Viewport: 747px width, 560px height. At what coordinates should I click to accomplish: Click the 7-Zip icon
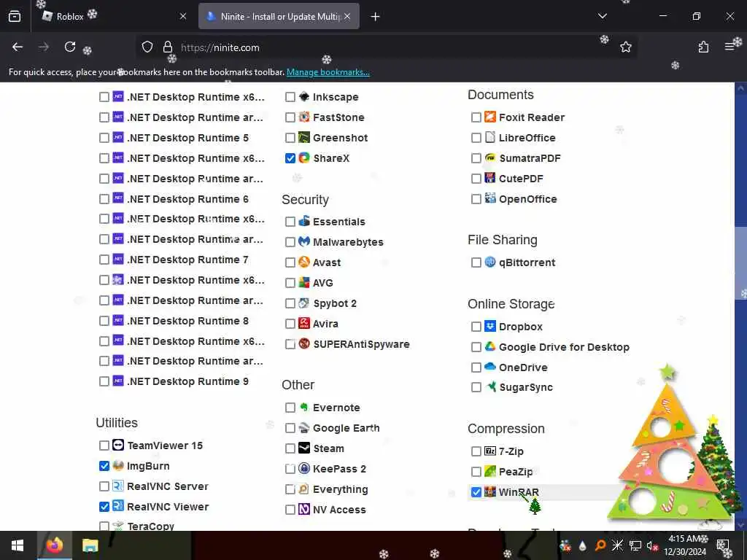point(490,451)
